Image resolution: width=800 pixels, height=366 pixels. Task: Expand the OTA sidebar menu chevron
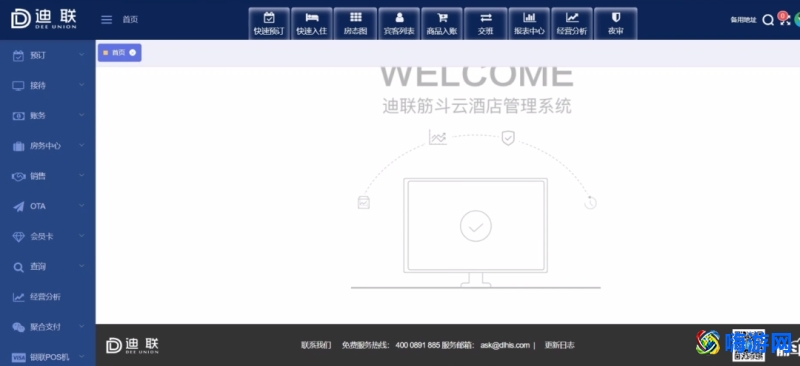82,205
